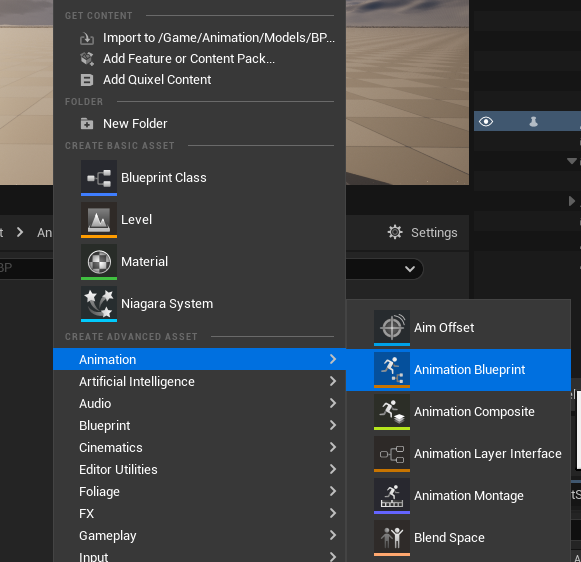
Task: Open the Input category menu
Action: pos(199,556)
